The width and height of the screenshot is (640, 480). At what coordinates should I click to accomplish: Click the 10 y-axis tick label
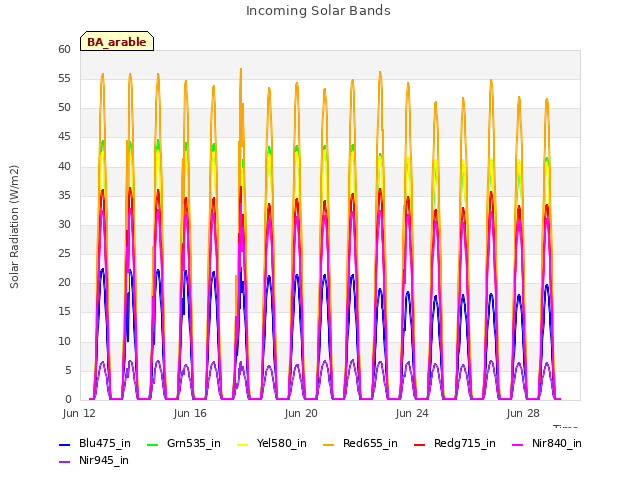(x=64, y=341)
